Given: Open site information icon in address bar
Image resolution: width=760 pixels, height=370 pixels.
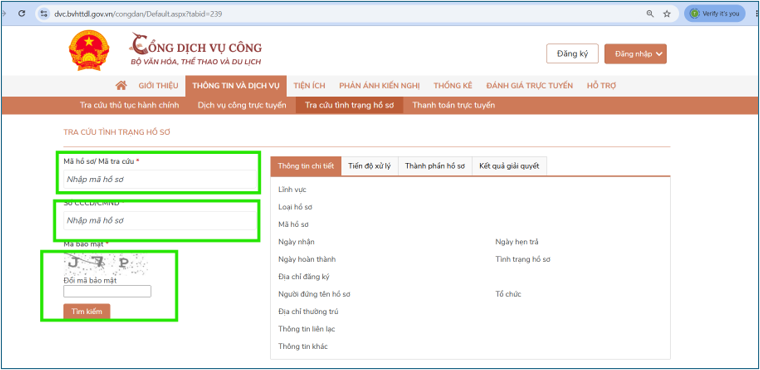Looking at the screenshot, I should (x=44, y=14).
